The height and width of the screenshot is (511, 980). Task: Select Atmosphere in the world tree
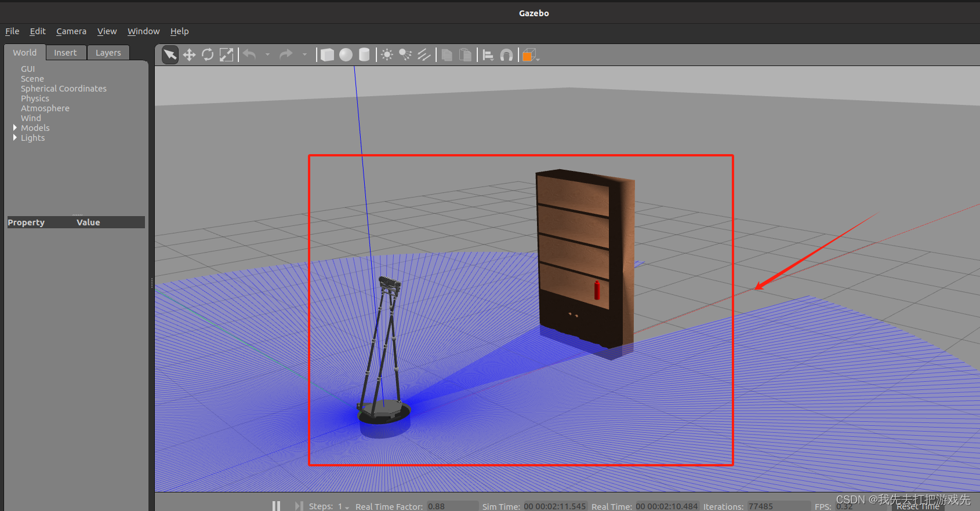click(x=45, y=108)
